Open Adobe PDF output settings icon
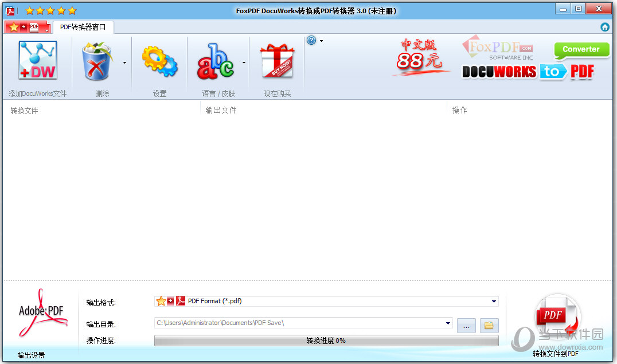The image size is (617, 364). coord(42,313)
